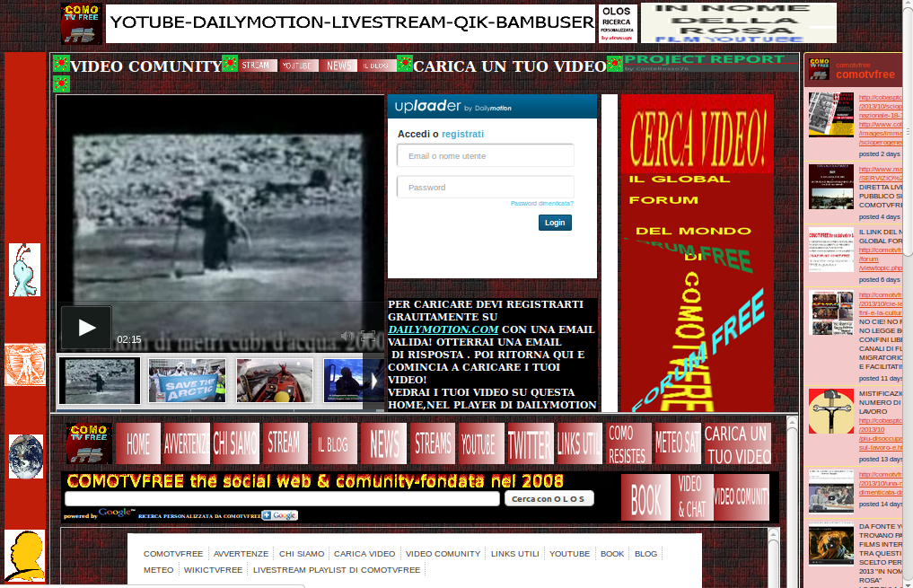Open the TWITTER menu tile
This screenshot has height=588, width=913.
click(531, 443)
